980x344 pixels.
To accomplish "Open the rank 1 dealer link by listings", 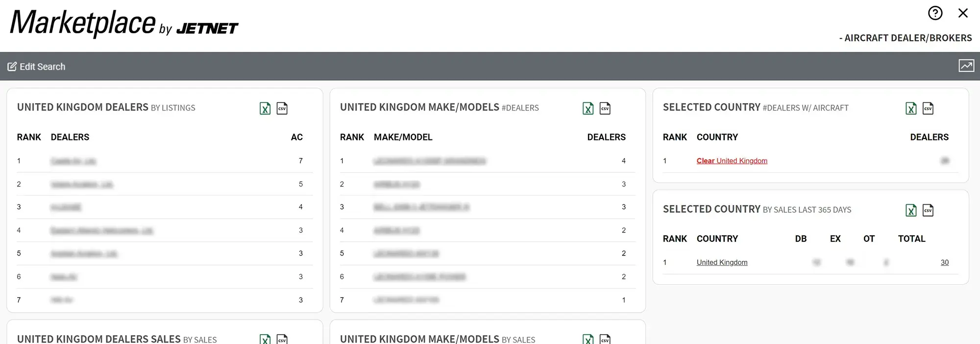I will pyautogui.click(x=73, y=161).
